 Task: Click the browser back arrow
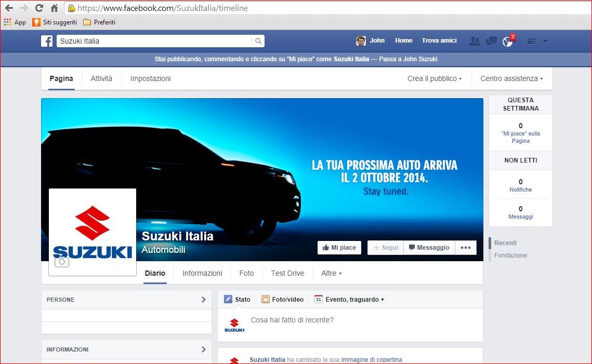pos(9,8)
